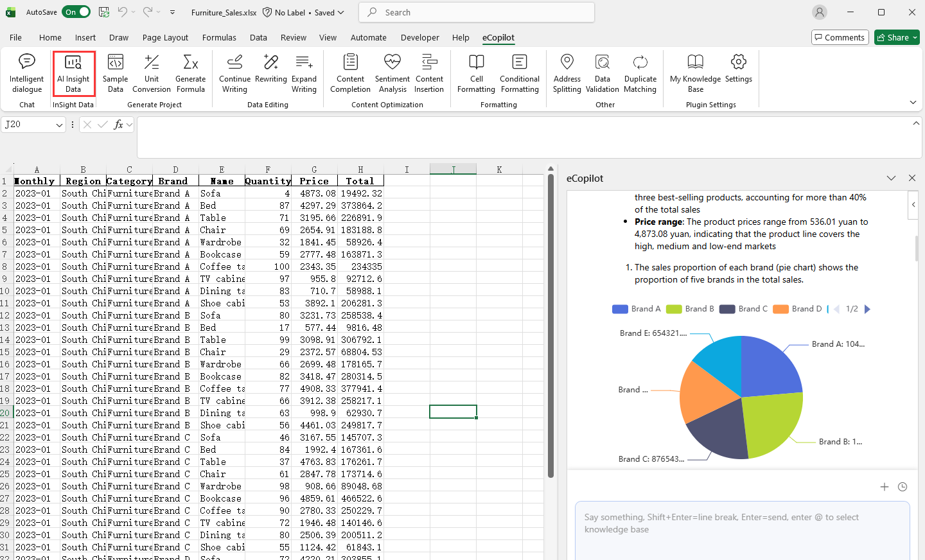
Task: Expand the Saved status dropdown
Action: click(341, 12)
